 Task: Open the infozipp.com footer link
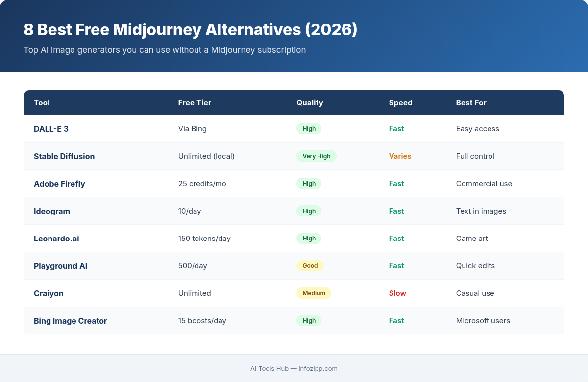tap(318, 368)
